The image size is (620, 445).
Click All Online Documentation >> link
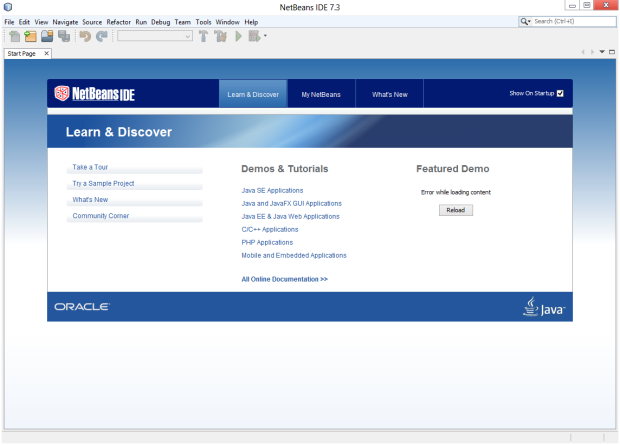click(285, 279)
